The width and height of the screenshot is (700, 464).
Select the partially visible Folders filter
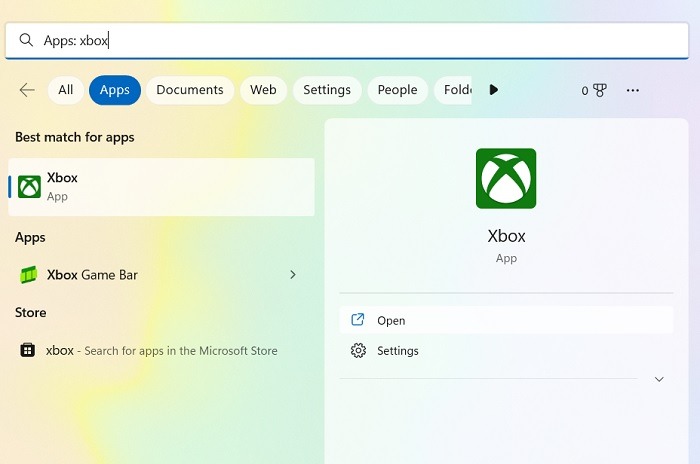[453, 90]
